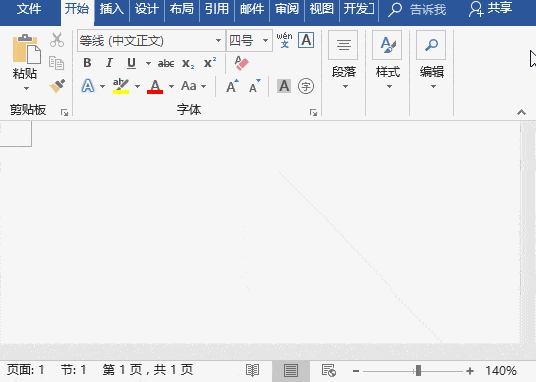Toggle Underline formatting

[x=131, y=63]
